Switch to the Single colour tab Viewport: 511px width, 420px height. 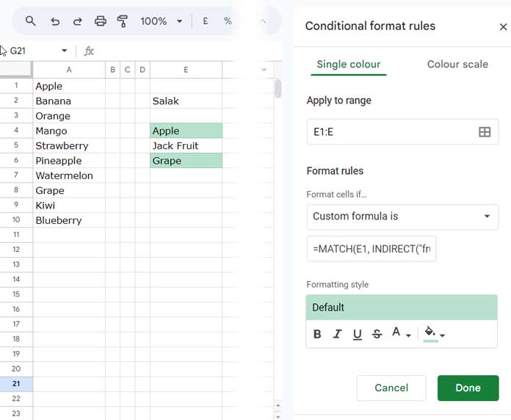click(349, 64)
